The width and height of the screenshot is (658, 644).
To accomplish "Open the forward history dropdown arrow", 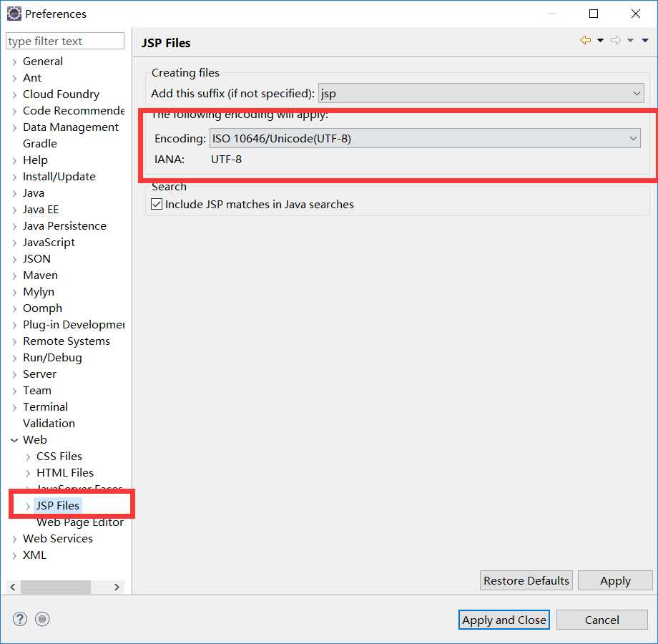I will click(x=630, y=40).
